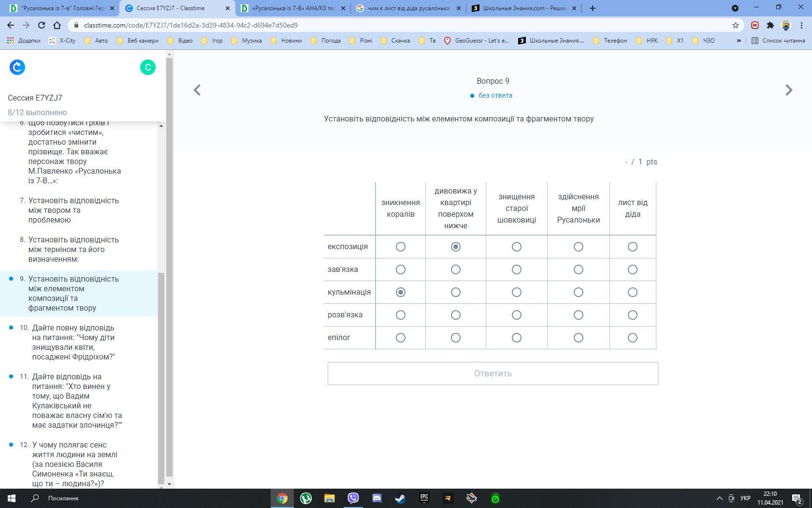812x508 pixels.
Task: Click the question list scrollbar thumb
Action: point(161,377)
